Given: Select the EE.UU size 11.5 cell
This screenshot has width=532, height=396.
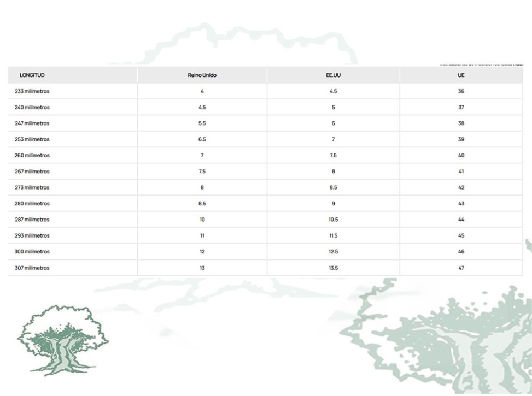Looking at the screenshot, I should point(333,236).
